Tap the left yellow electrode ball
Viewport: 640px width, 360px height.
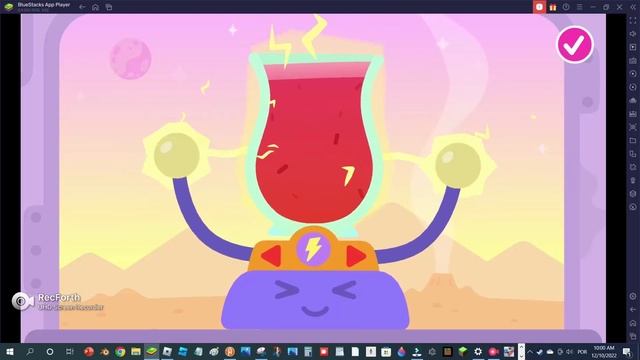point(176,155)
